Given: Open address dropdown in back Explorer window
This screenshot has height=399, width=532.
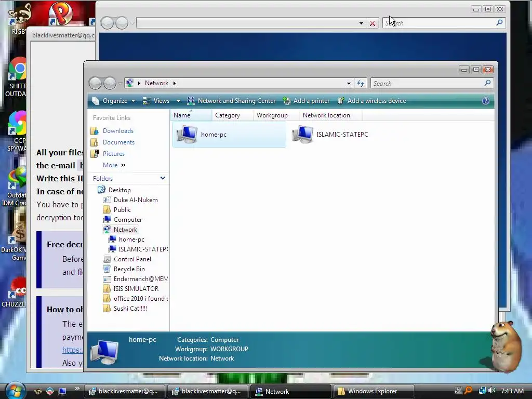Looking at the screenshot, I should 361,23.
